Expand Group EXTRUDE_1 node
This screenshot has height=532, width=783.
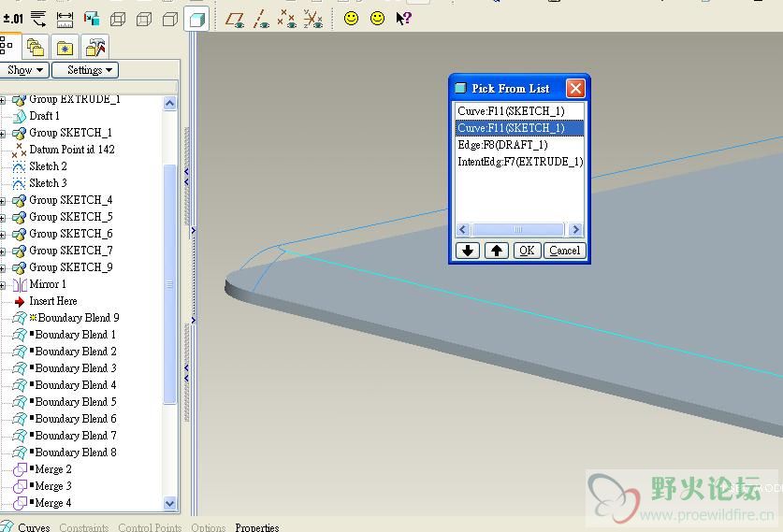tap(3, 100)
